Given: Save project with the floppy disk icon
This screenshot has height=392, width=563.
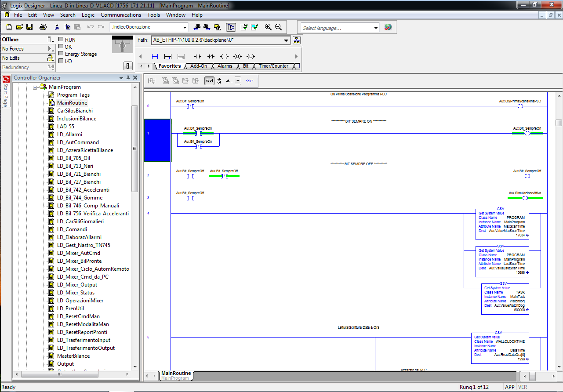Looking at the screenshot, I should pyautogui.click(x=29, y=27).
